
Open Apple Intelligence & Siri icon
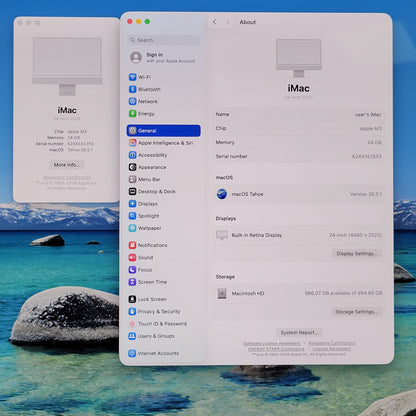tap(132, 143)
